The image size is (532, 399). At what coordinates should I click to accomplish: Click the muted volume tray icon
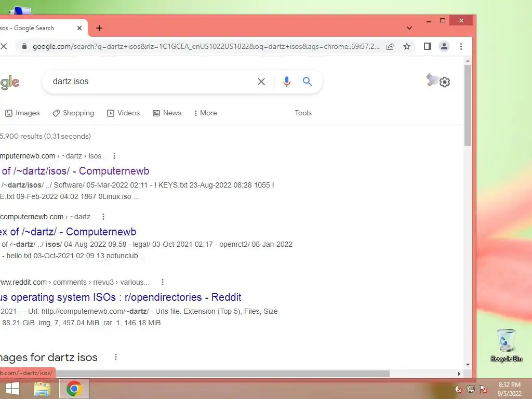(x=458, y=389)
